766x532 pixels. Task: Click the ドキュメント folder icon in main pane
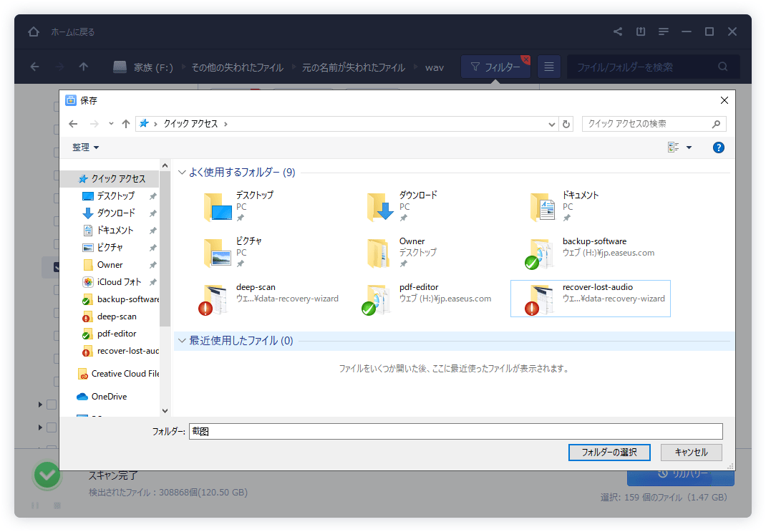click(543, 207)
